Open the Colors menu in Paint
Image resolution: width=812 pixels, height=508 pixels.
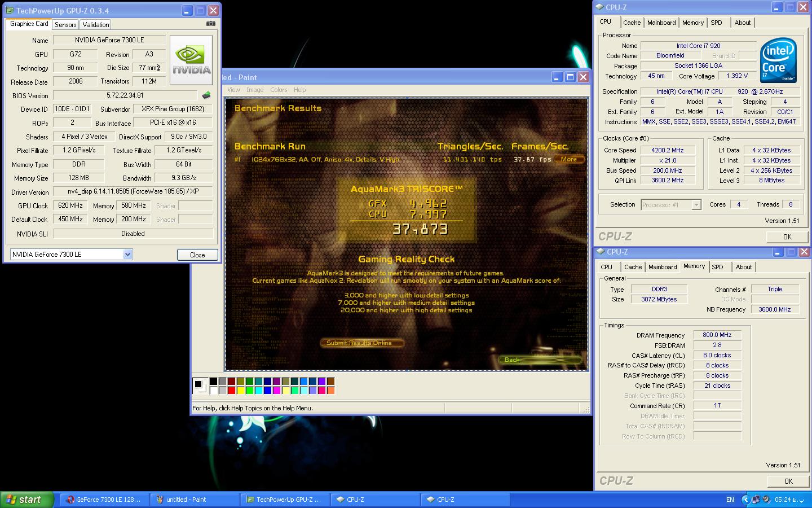pos(279,90)
